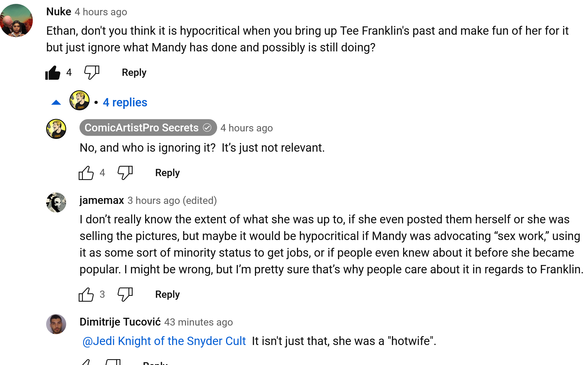This screenshot has height=365, width=588.
Task: Like ComicArtistPro Secrets' reply
Action: point(86,173)
